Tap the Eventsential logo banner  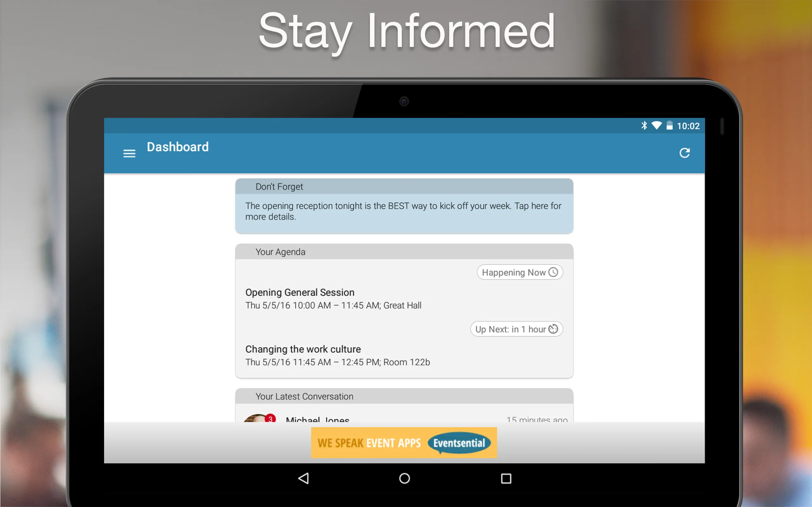pos(406,442)
